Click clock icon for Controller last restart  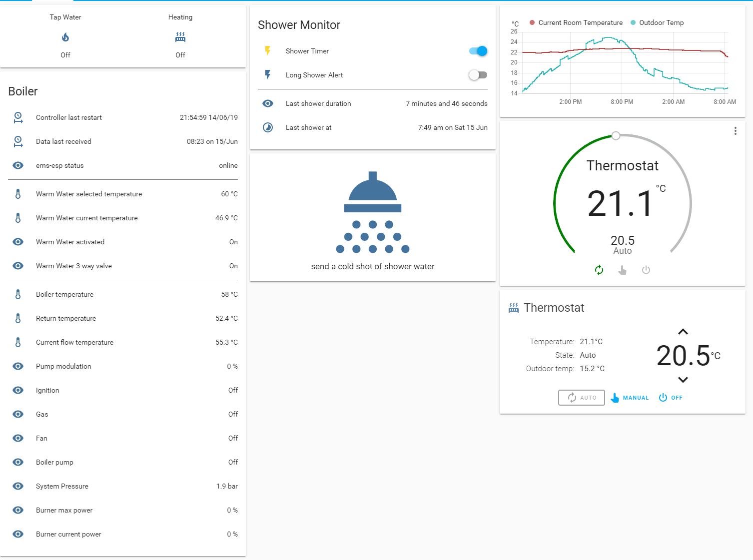18,117
